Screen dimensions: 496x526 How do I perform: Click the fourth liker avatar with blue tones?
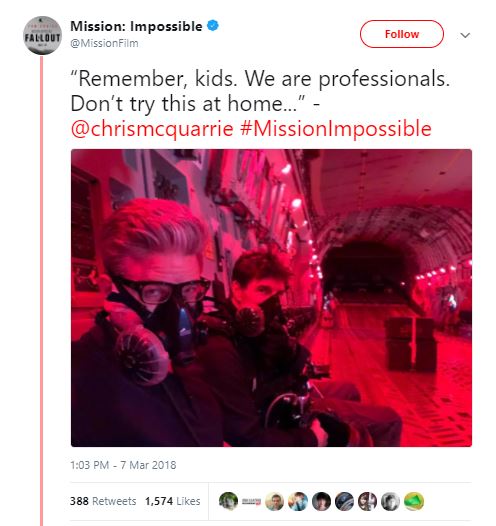pyautogui.click(x=298, y=502)
